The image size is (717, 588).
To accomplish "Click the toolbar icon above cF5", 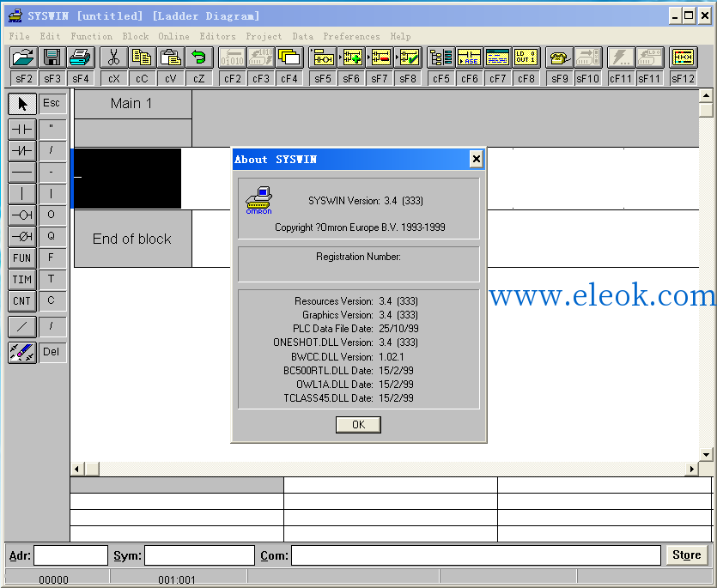I will click(x=441, y=58).
